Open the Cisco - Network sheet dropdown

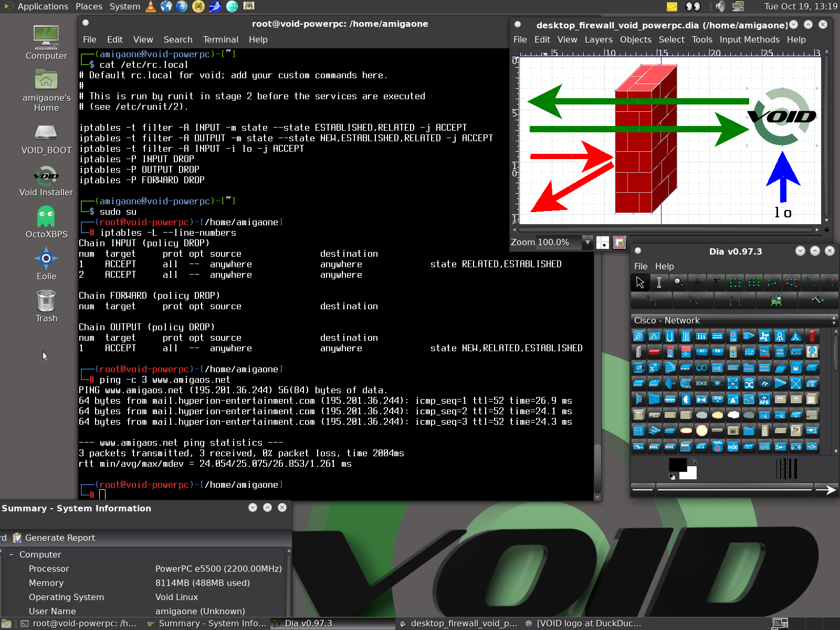[x=734, y=320]
